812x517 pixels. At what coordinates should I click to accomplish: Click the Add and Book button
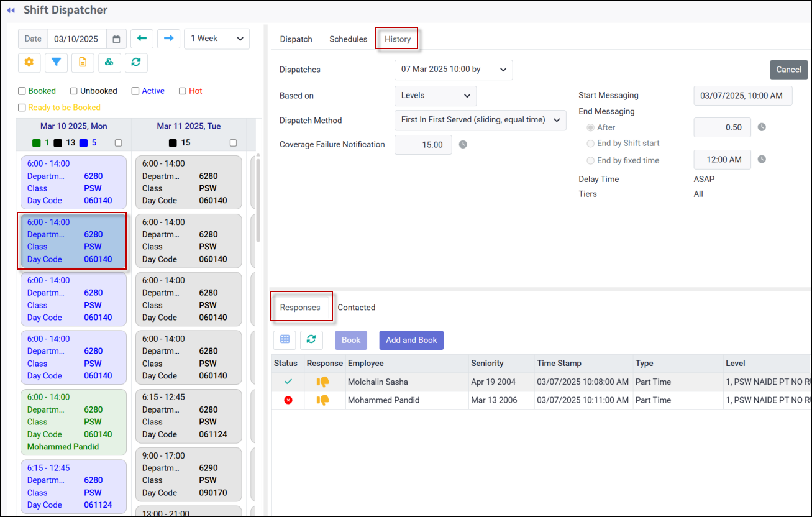click(x=411, y=340)
